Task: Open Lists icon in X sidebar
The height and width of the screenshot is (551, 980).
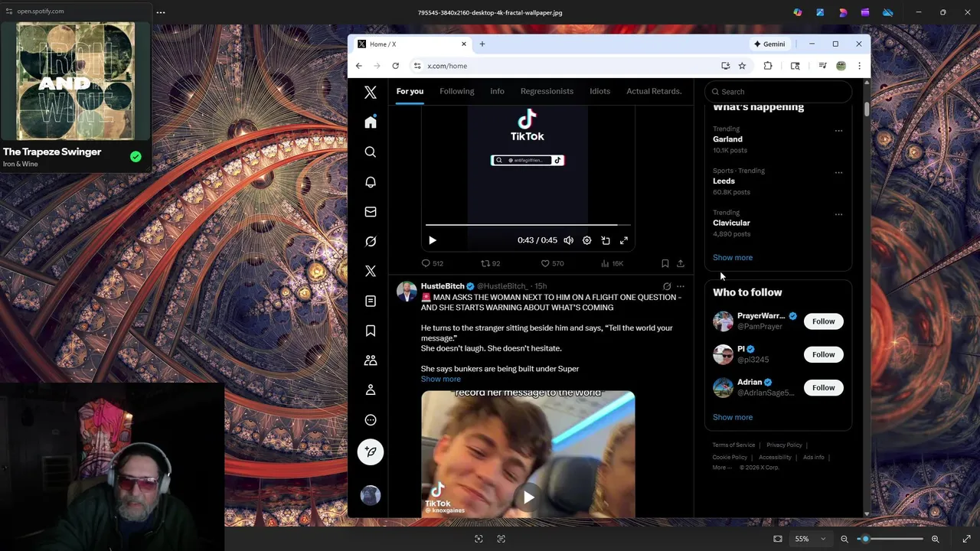Action: 371,301
